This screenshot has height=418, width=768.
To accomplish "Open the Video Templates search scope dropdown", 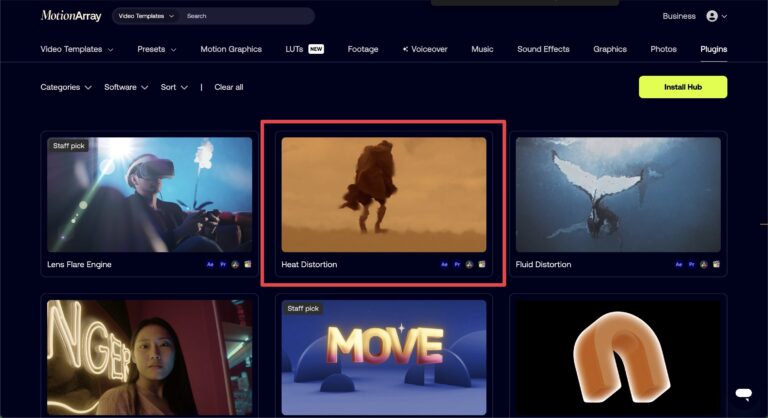I will click(146, 16).
